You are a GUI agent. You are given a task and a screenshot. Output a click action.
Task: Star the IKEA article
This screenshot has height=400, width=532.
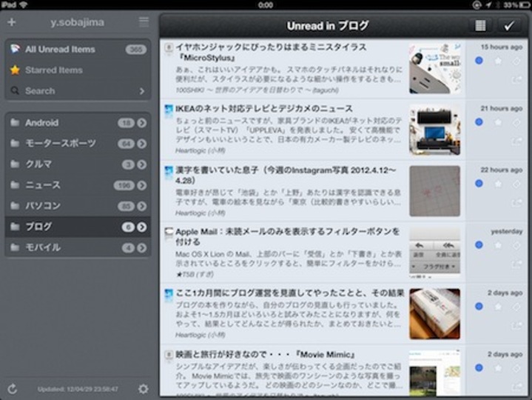tap(498, 122)
